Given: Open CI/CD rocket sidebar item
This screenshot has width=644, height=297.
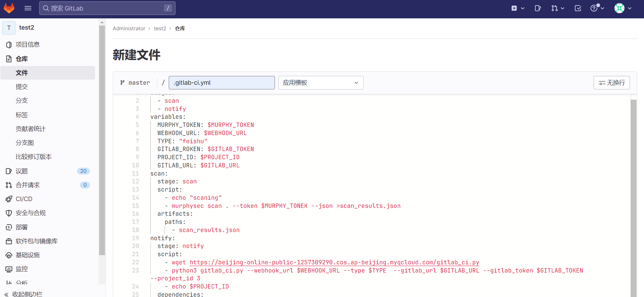Looking at the screenshot, I should pos(24,199).
